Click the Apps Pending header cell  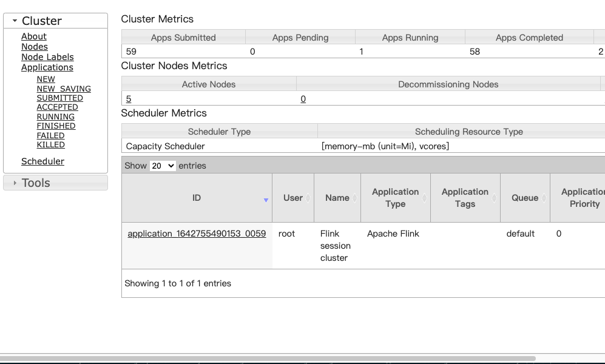pos(300,38)
